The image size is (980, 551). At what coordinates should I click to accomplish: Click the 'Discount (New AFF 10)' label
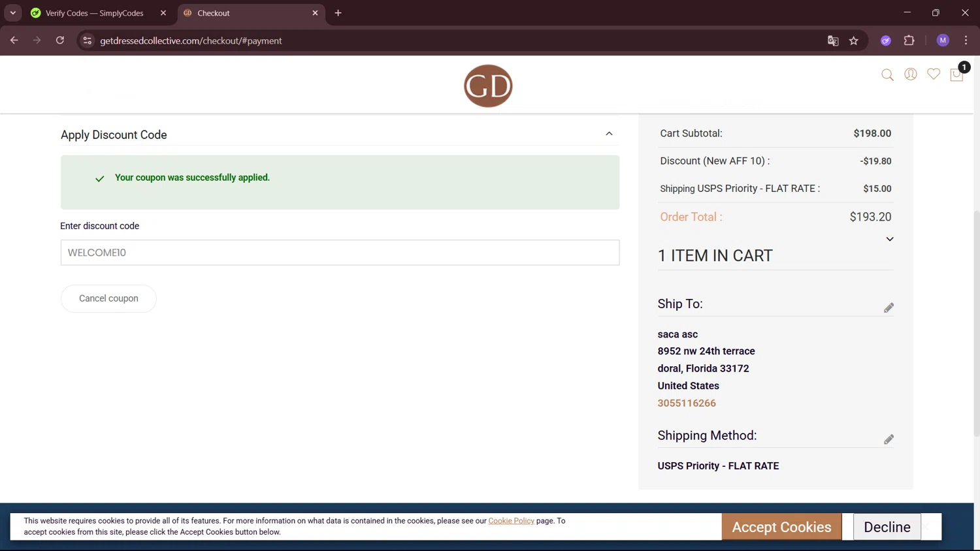[x=715, y=161]
